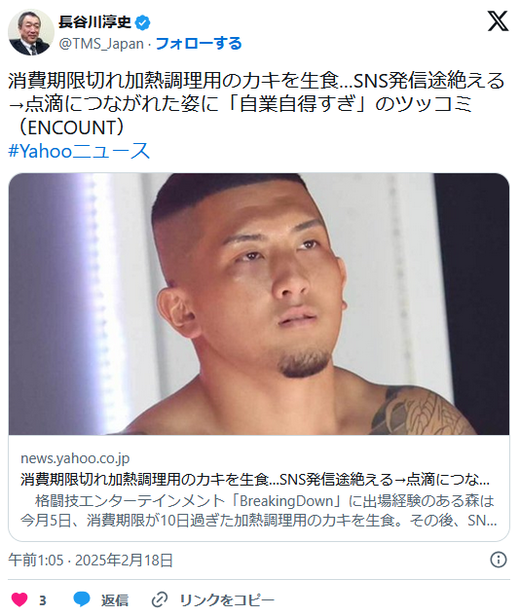Click the リンクをコピー copy link label
Viewport: 520px width, 616px height.
pyautogui.click(x=227, y=600)
